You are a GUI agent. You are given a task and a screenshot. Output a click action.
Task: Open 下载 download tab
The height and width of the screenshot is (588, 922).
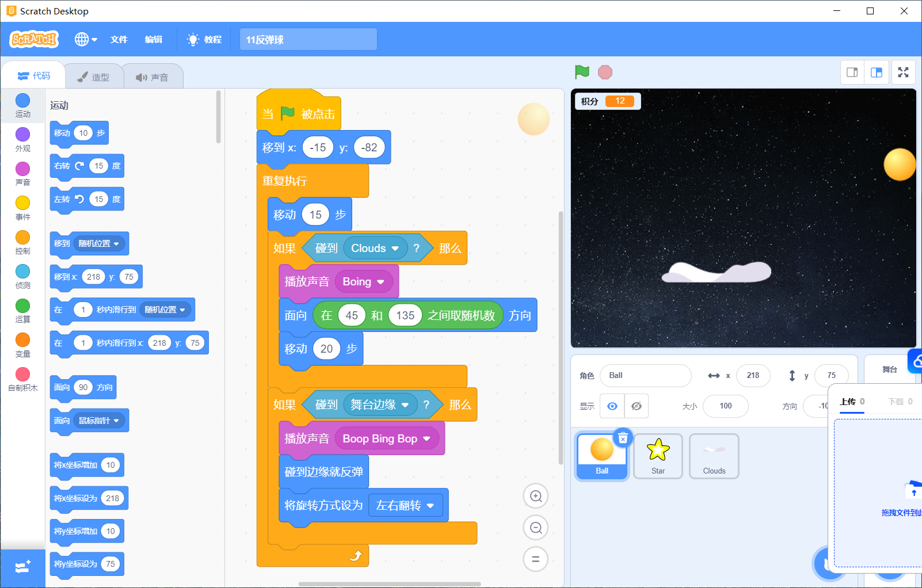[x=900, y=402]
